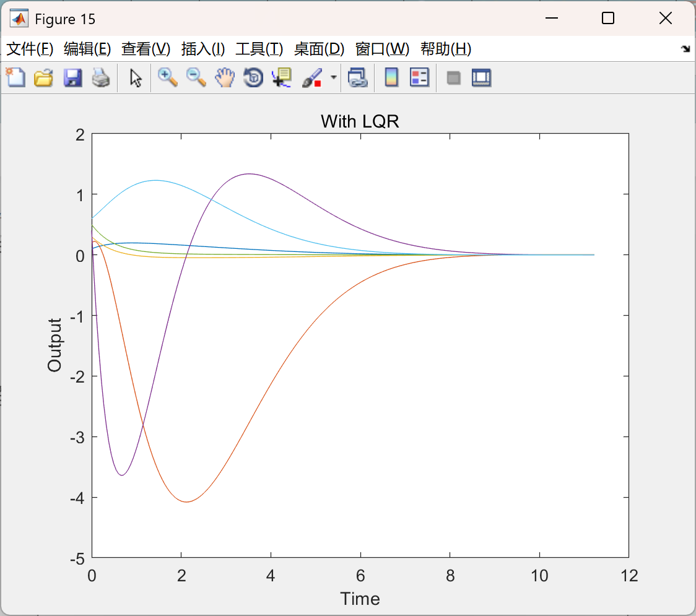The width and height of the screenshot is (696, 616).
Task: Click the 'Output' y-axis label
Action: pos(54,345)
